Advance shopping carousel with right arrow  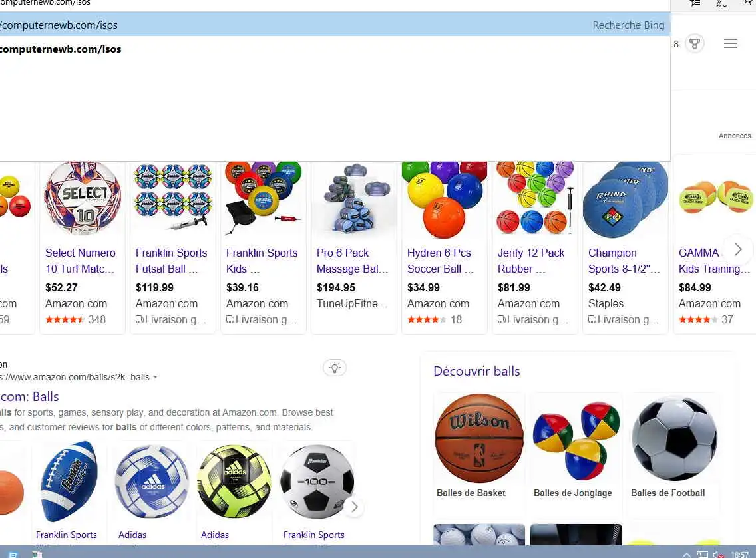(737, 249)
